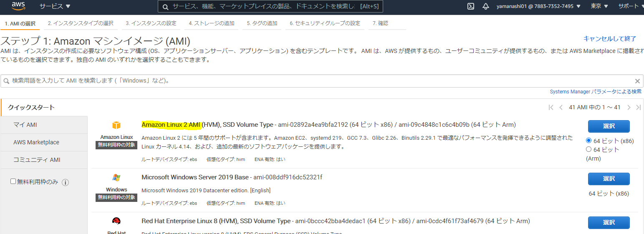Click the '41 AMI 中の 1 ～ 41' count

click(595, 108)
